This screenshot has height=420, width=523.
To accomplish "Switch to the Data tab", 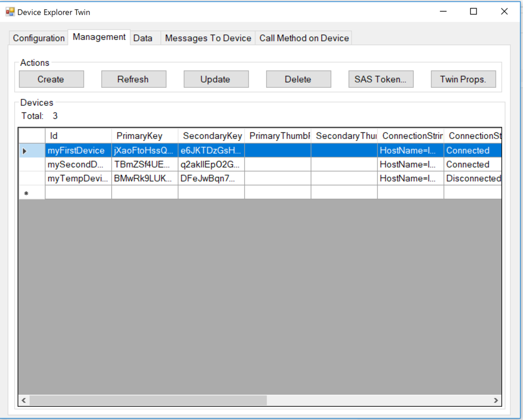I will (143, 38).
